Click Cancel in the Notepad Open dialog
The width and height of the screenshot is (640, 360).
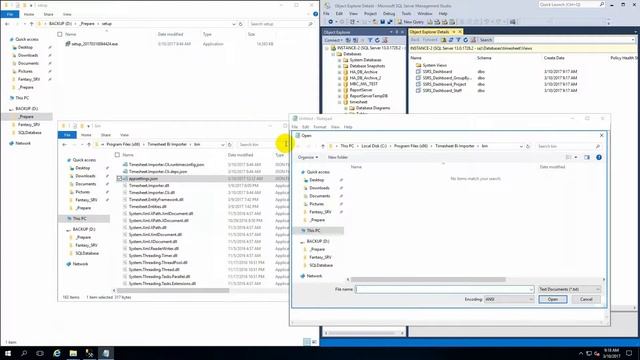(x=586, y=299)
